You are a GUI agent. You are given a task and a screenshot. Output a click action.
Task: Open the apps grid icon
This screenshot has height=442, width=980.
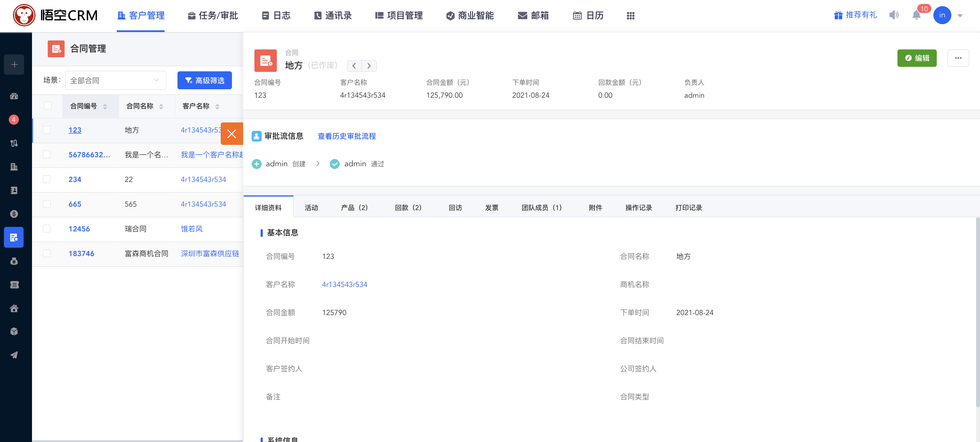(630, 16)
